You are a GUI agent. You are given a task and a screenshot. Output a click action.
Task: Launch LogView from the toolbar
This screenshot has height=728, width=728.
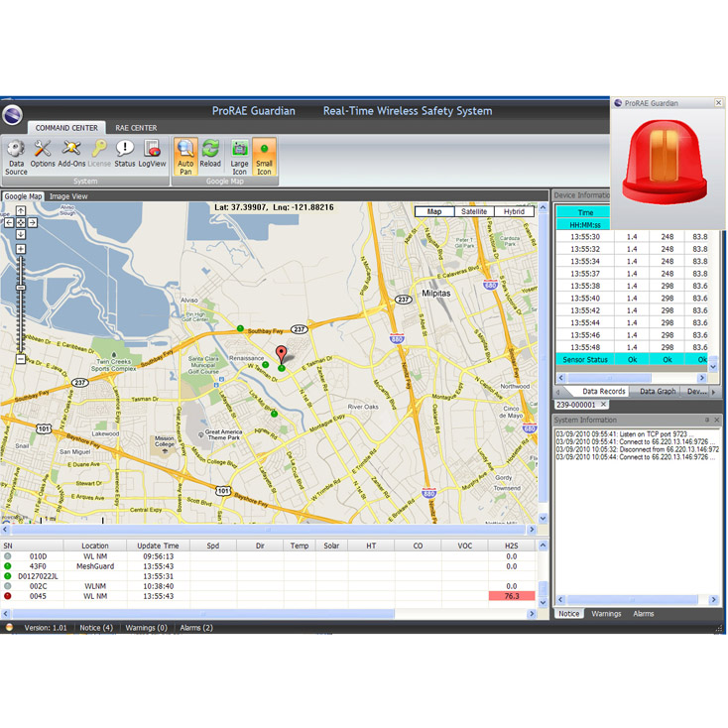point(152,154)
